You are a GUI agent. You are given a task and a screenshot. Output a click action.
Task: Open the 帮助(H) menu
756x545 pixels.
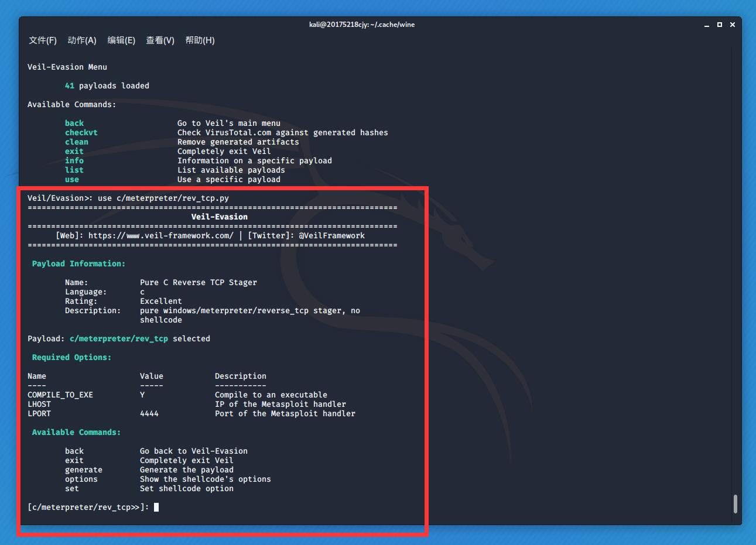pos(200,40)
